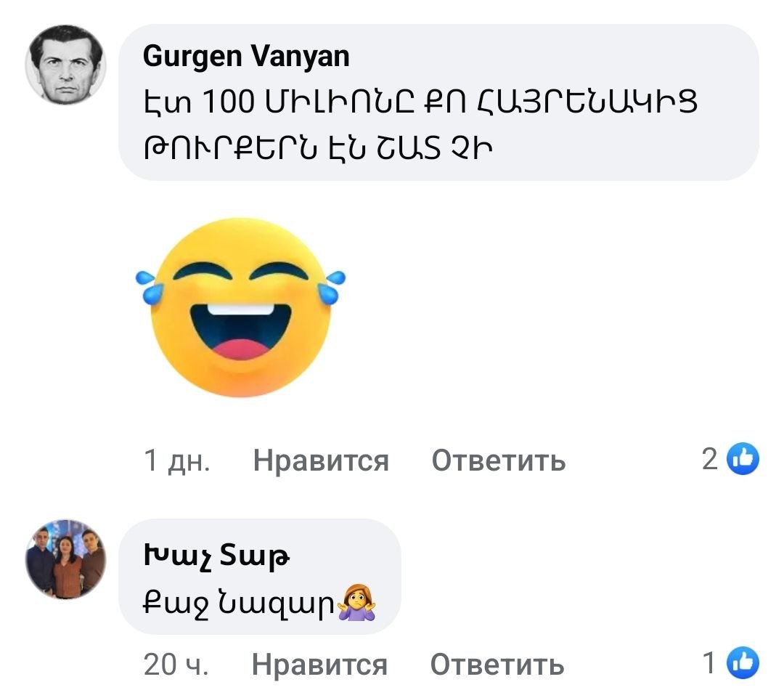The height and width of the screenshot is (690, 784).
Task: Click the blue thumbs-up icon beside count 2
Action: 743,458
